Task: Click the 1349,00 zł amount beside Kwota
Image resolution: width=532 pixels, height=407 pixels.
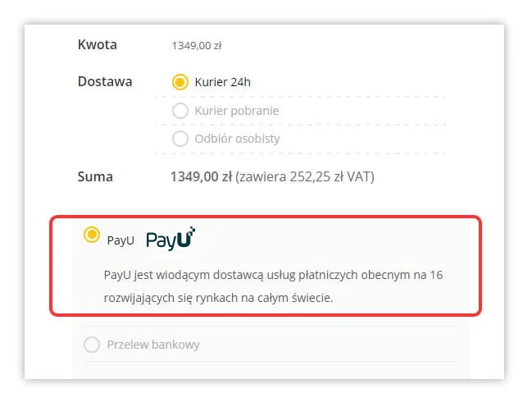Action: pyautogui.click(x=197, y=46)
